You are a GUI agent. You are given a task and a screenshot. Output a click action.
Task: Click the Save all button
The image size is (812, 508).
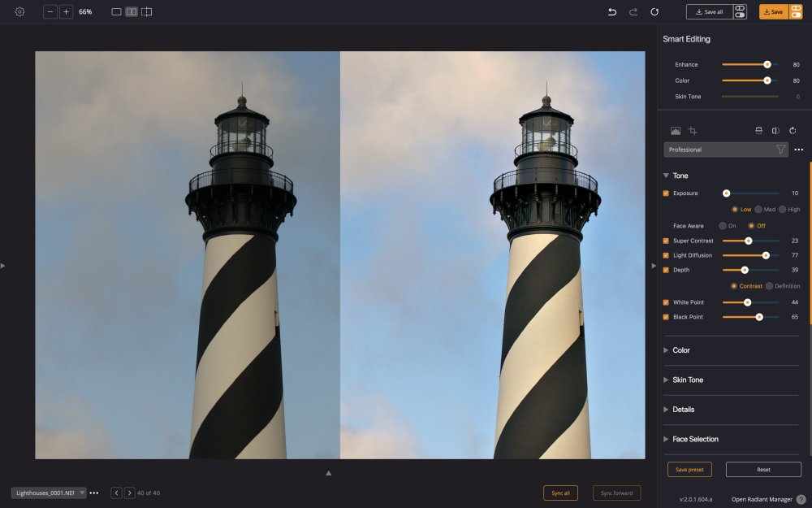click(710, 11)
